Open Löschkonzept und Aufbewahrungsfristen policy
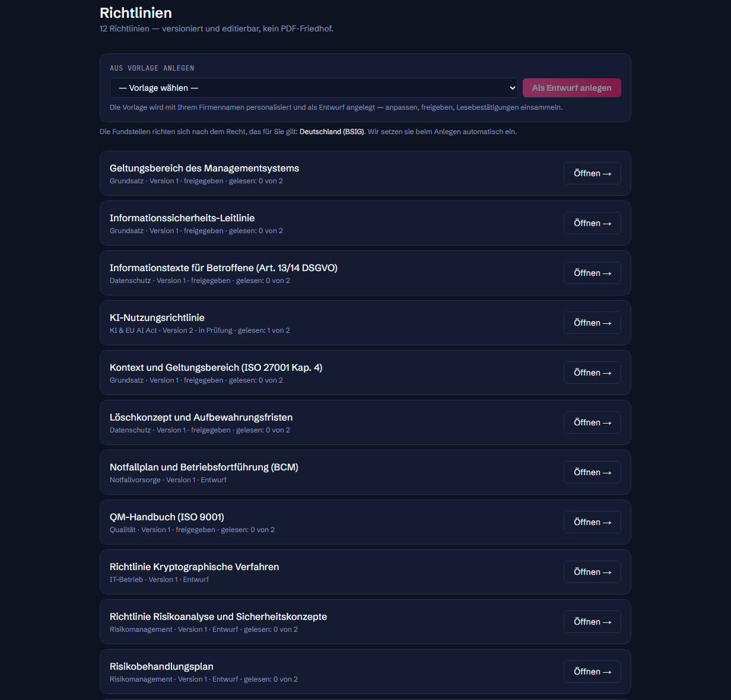Screen dimensions: 731x700 (592, 422)
